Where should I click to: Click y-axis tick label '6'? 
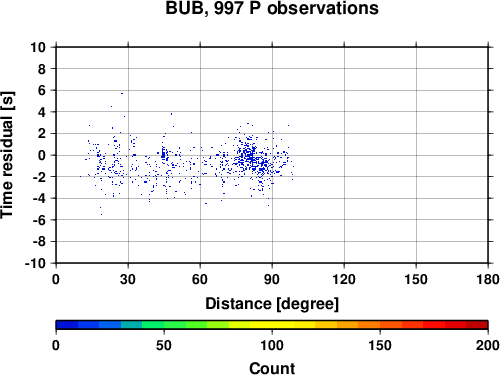point(42,90)
